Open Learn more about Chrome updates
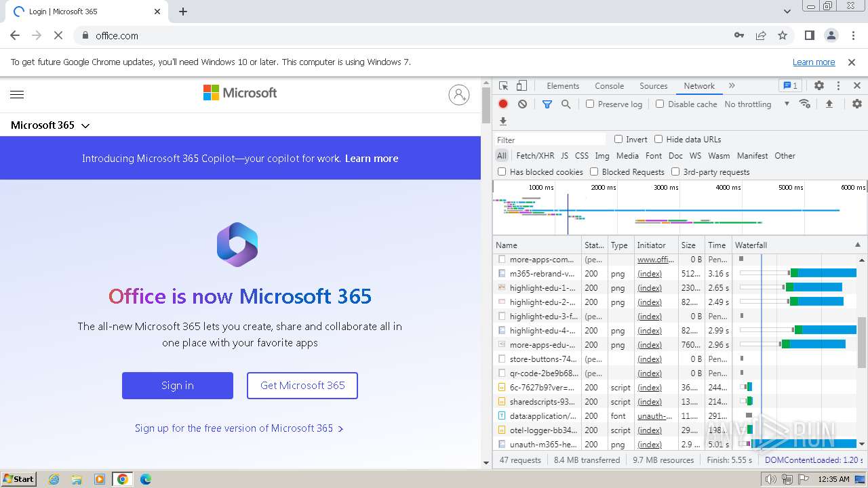Screen dimensions: 868x488 814,62
